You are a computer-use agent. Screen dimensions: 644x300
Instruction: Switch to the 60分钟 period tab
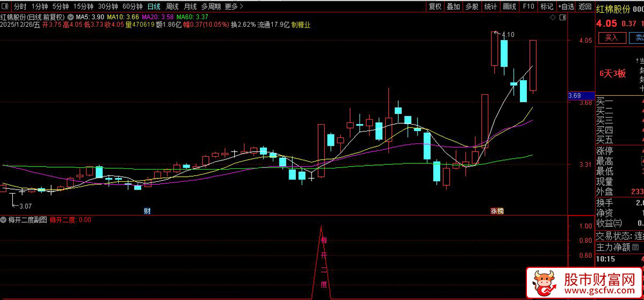pyautogui.click(x=132, y=6)
